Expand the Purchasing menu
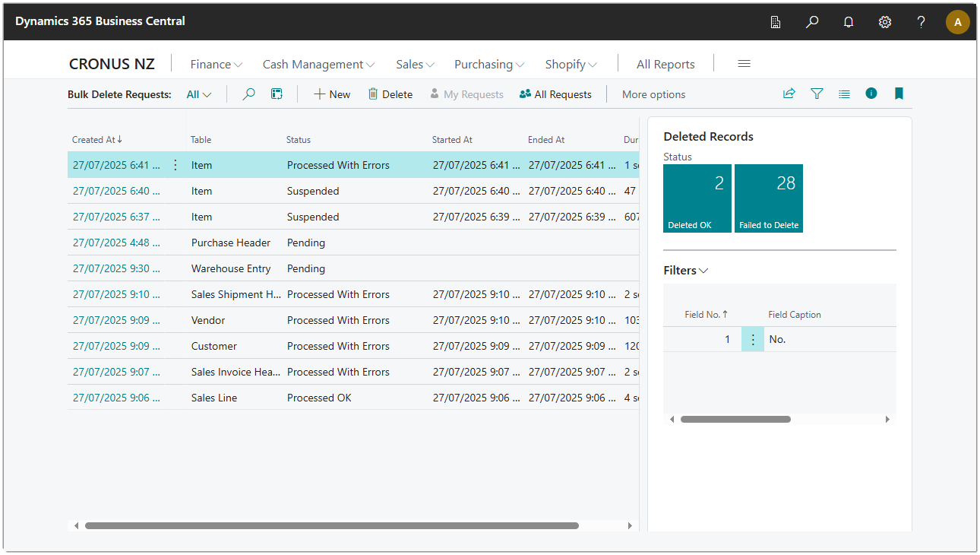 (x=490, y=65)
